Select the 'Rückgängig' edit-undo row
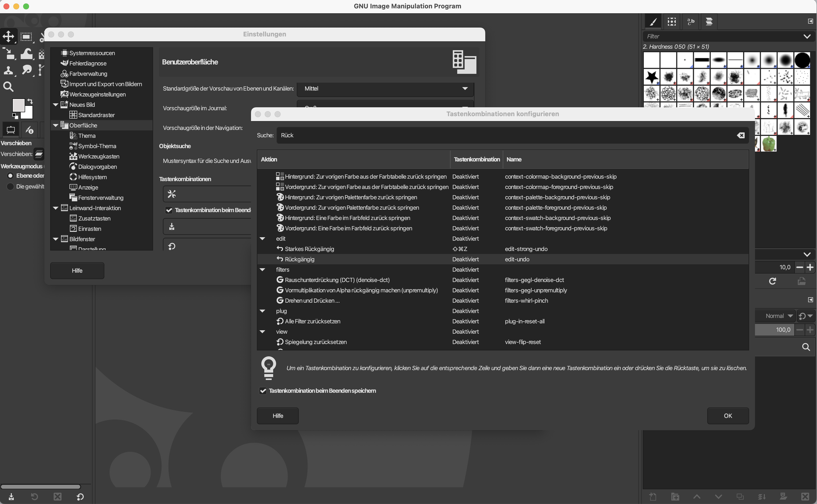Image resolution: width=817 pixels, height=504 pixels. pyautogui.click(x=503, y=259)
